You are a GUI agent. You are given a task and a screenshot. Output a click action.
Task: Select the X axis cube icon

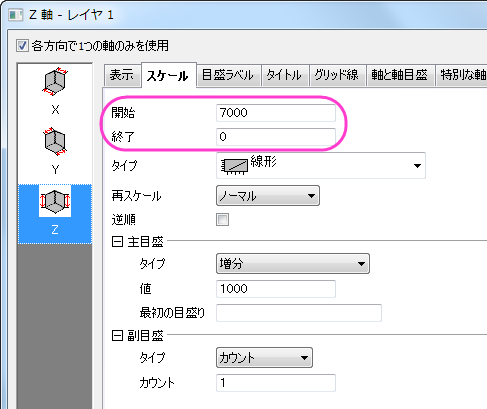[x=55, y=81]
